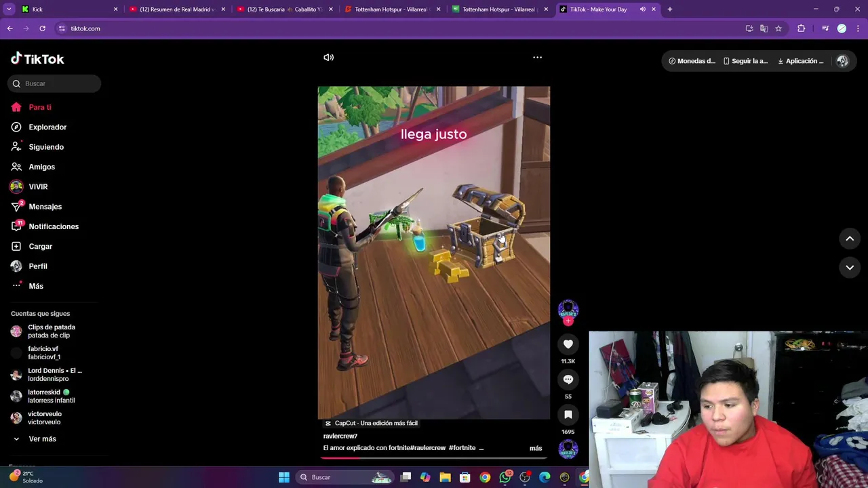Click the TikTok logo
Image resolution: width=868 pixels, height=488 pixels.
(37, 59)
